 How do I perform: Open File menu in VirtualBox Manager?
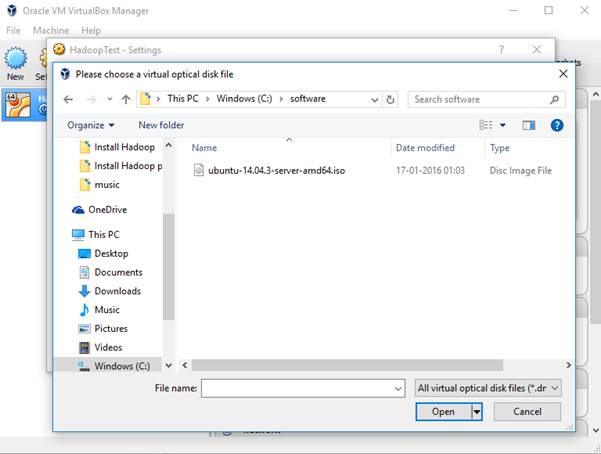coord(13,30)
